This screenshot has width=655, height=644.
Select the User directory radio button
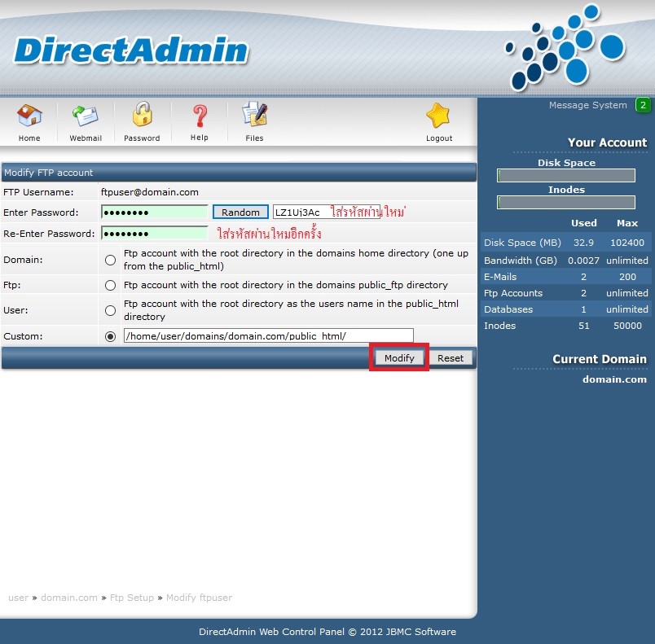(x=110, y=310)
